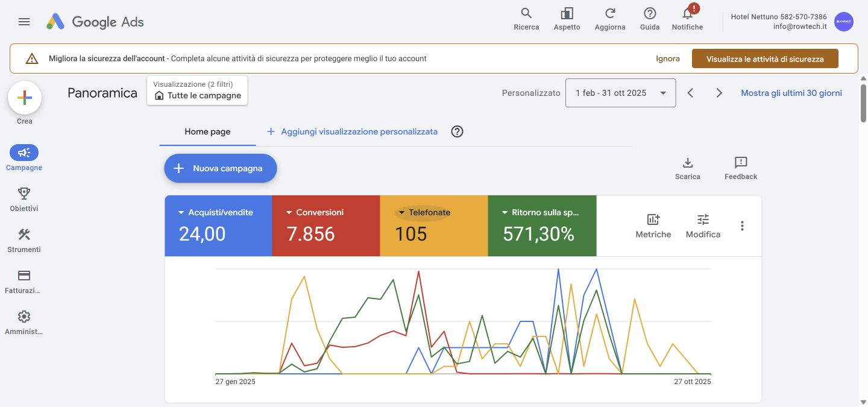
Task: Click the Hotel Nettuno account info
Action: 779,22
